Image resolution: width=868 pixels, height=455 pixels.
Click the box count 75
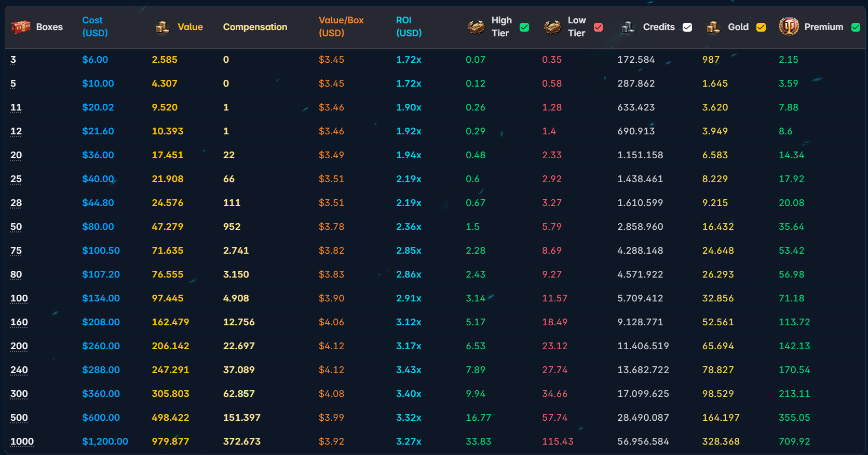point(16,251)
